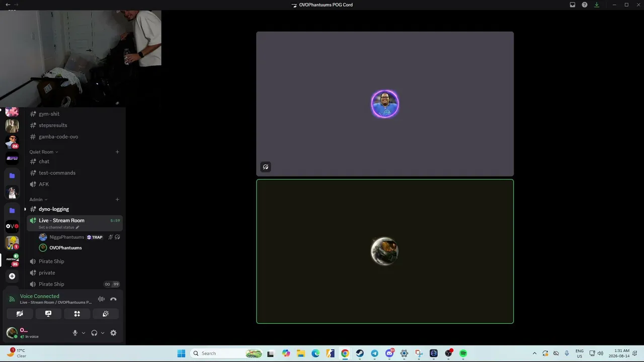Click the TRAP server tag badge
644x362 pixels.
click(95, 237)
